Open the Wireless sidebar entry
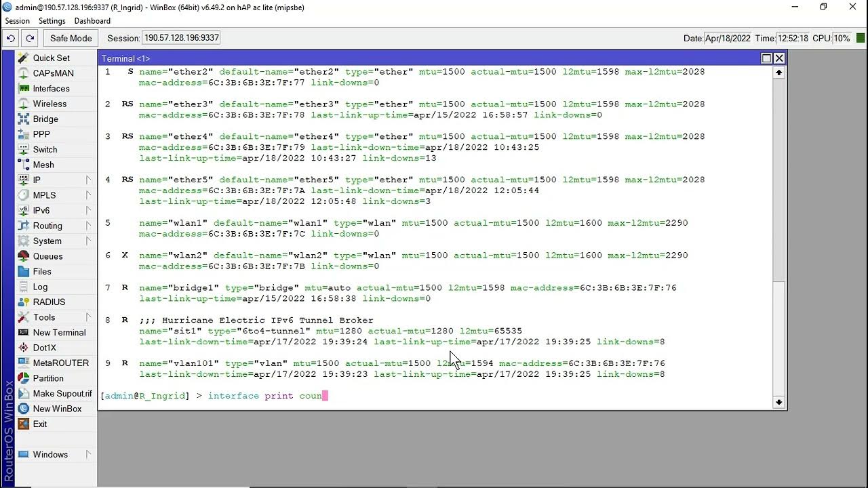 [x=50, y=104]
